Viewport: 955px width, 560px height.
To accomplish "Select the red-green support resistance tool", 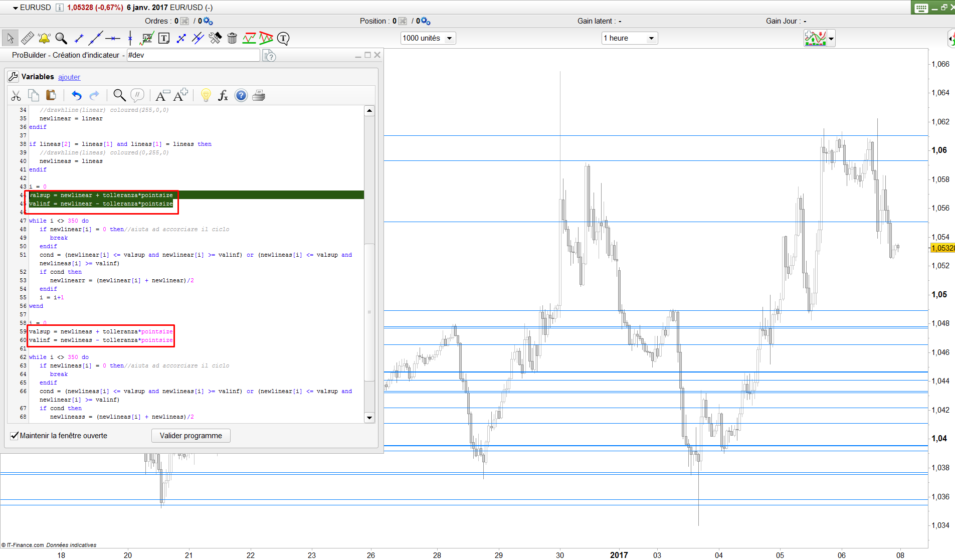I will [249, 38].
